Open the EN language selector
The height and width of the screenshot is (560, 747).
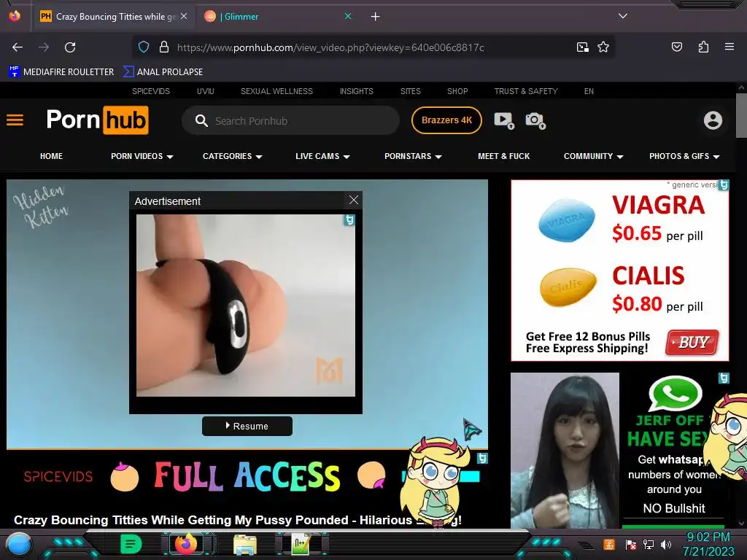[589, 91]
